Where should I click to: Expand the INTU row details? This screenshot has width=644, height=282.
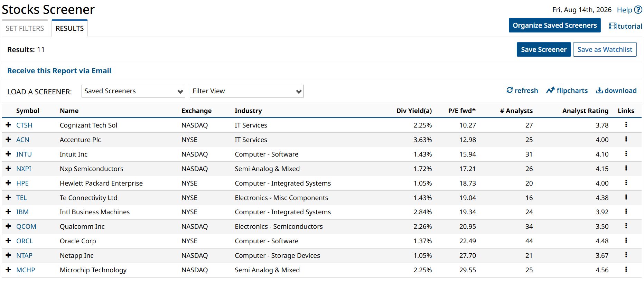point(8,154)
